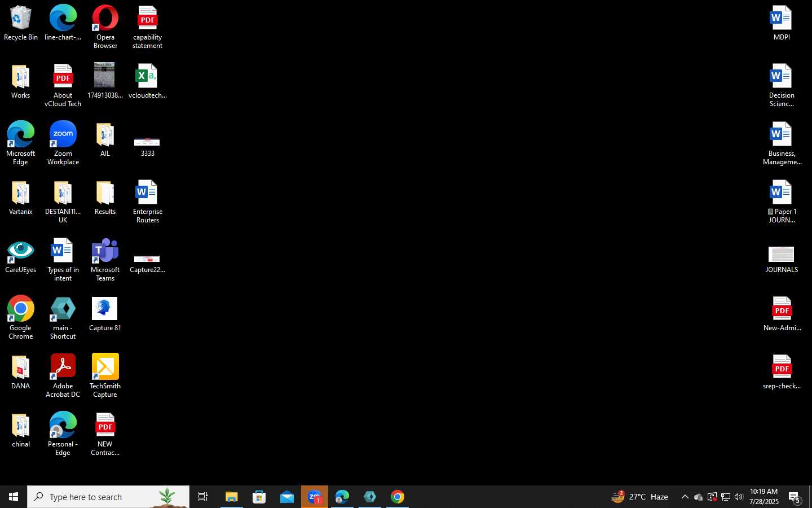
Task: Select New-Admi PDF file
Action: (782, 314)
